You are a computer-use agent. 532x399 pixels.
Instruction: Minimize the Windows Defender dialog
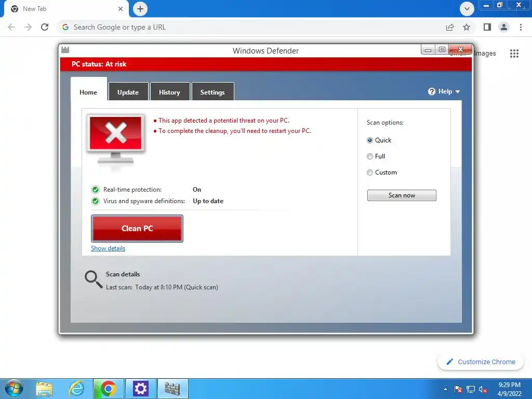pyautogui.click(x=428, y=50)
